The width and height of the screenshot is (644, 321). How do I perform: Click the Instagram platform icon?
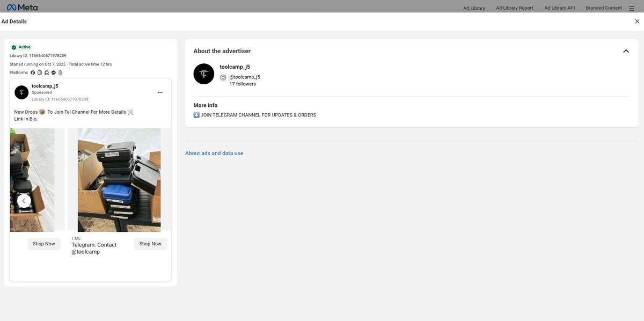(x=40, y=72)
